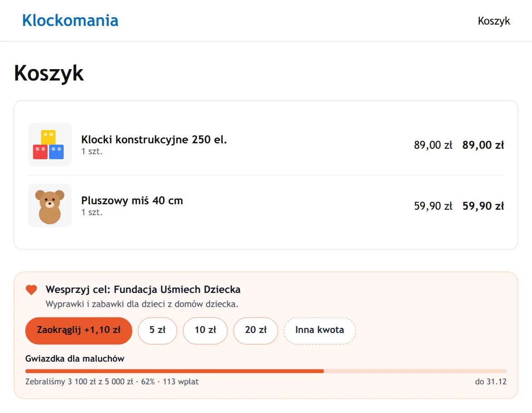The image size is (532, 413).
Task: Click the teddy bear product thumbnail
Action: (50, 205)
